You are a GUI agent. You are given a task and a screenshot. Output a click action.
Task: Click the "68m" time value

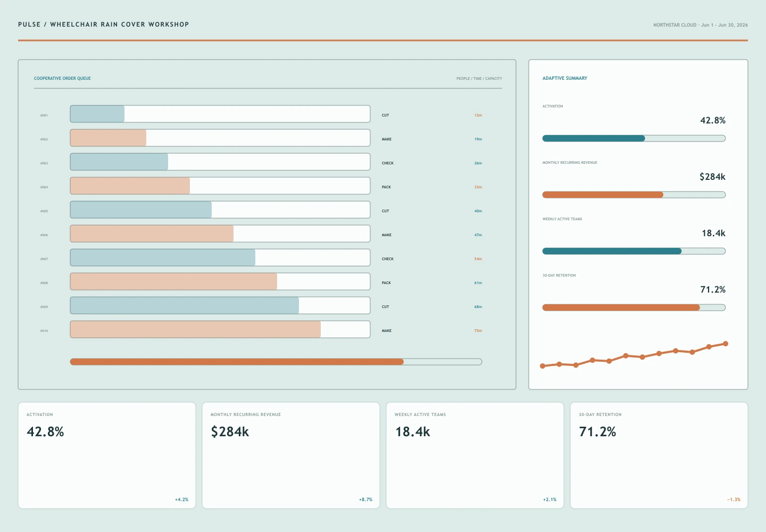click(x=478, y=307)
